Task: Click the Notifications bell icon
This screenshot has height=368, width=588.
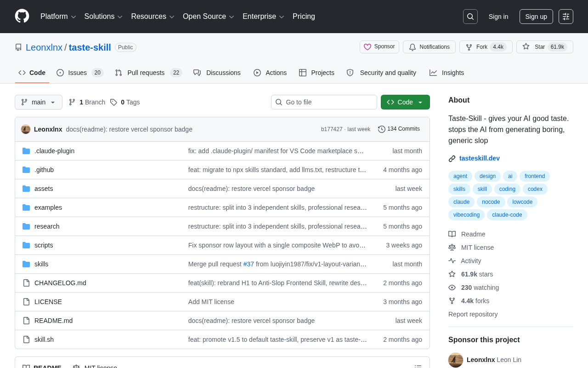Action: point(413,47)
